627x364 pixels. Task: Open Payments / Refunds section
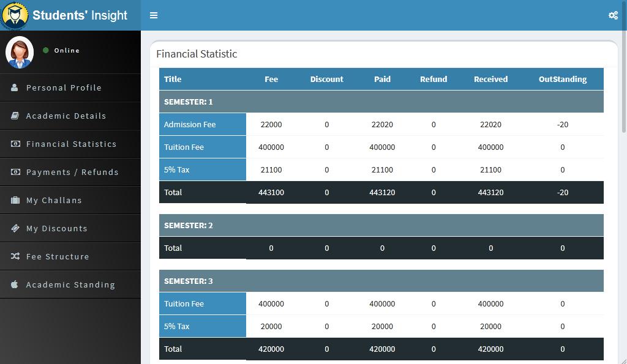tap(70, 172)
